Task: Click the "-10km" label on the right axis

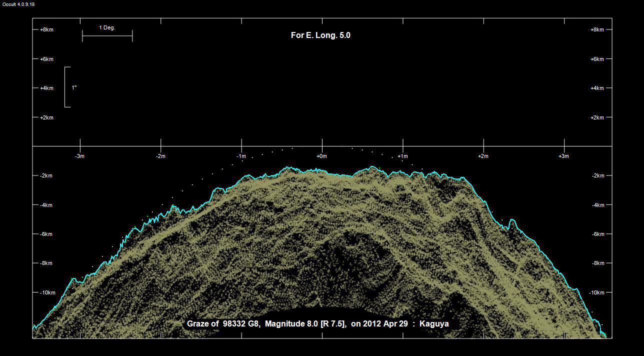Action: pyautogui.click(x=597, y=292)
